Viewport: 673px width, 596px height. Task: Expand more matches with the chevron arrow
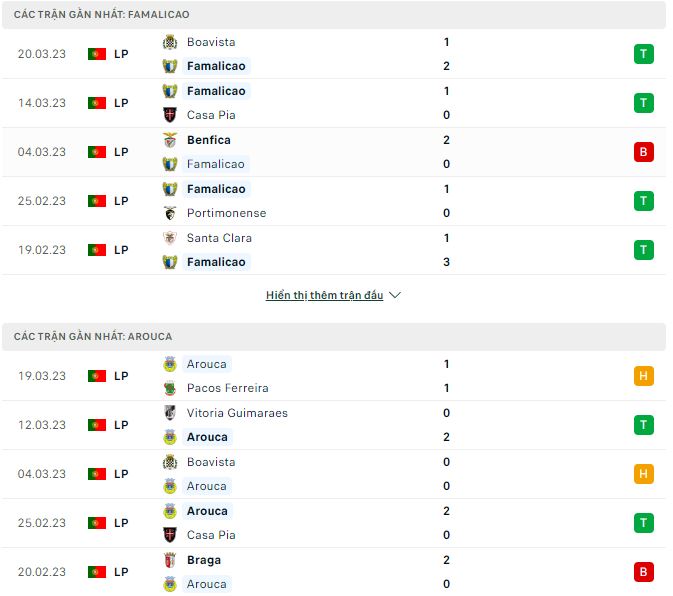[x=394, y=296]
